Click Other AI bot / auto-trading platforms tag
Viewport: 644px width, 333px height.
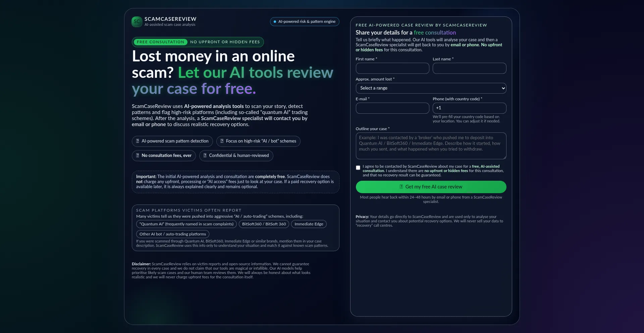tap(173, 234)
